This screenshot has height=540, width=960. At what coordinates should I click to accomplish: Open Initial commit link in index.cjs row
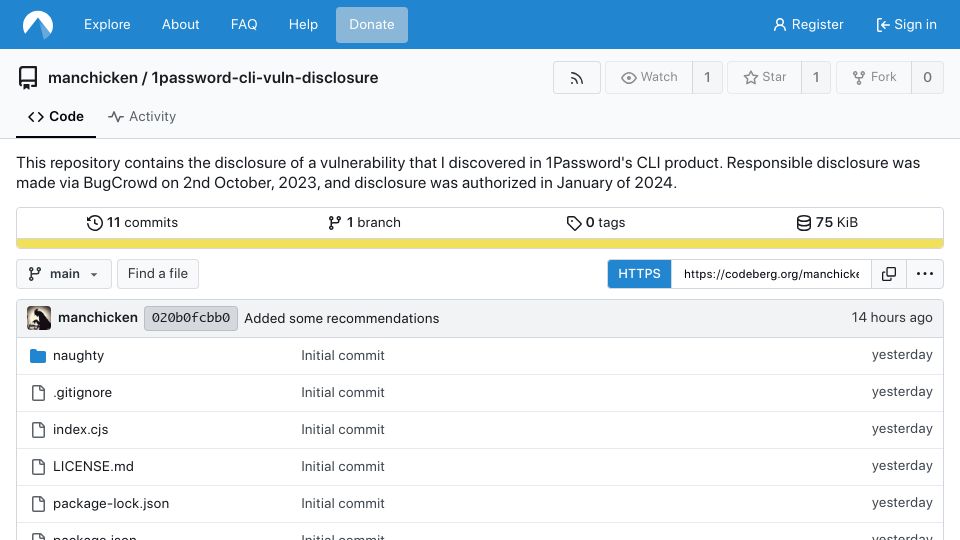click(x=343, y=430)
